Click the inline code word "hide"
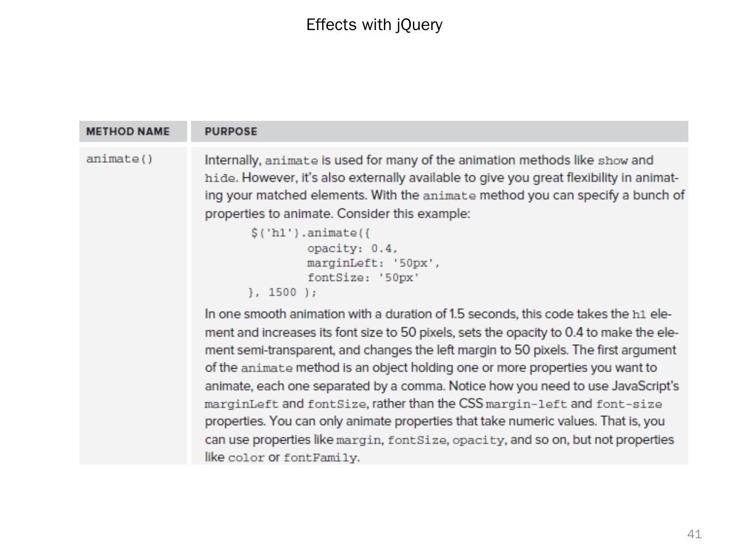 [x=220, y=178]
